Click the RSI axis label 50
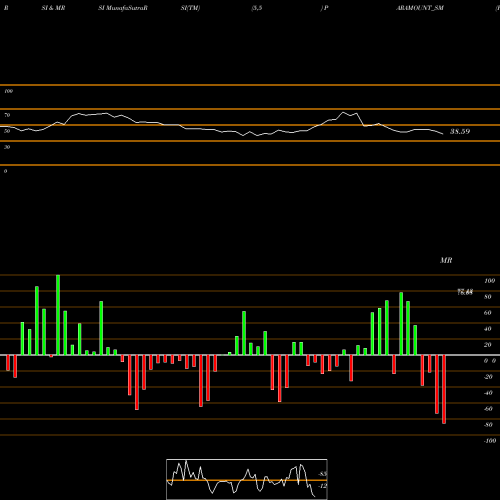Viewport: 500px width, 500px height. tap(7, 131)
